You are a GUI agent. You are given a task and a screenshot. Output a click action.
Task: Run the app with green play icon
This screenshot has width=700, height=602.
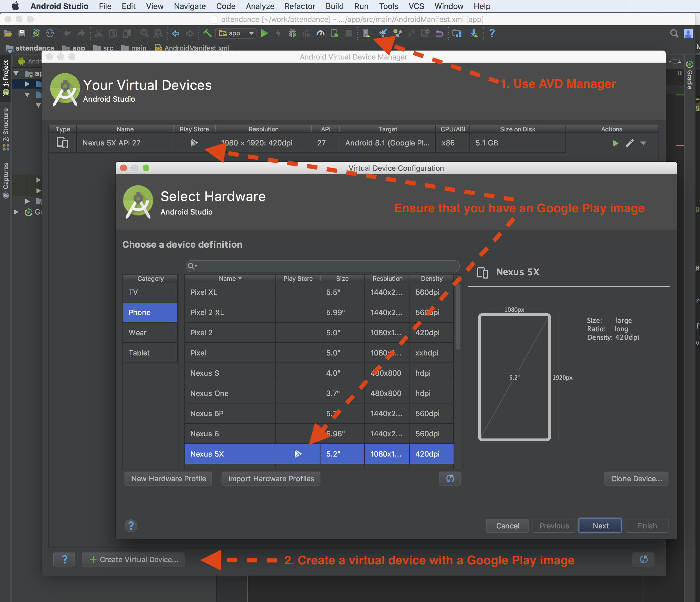point(264,33)
